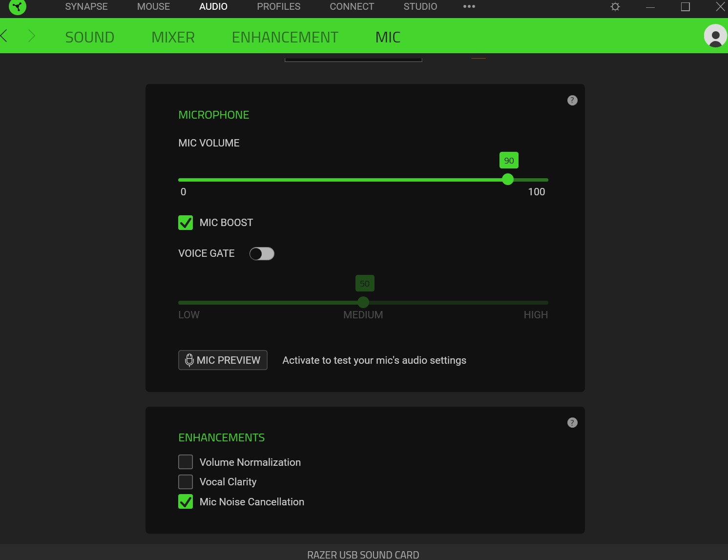This screenshot has width=728, height=560.
Task: Go forward with the right arrow
Action: click(x=32, y=36)
